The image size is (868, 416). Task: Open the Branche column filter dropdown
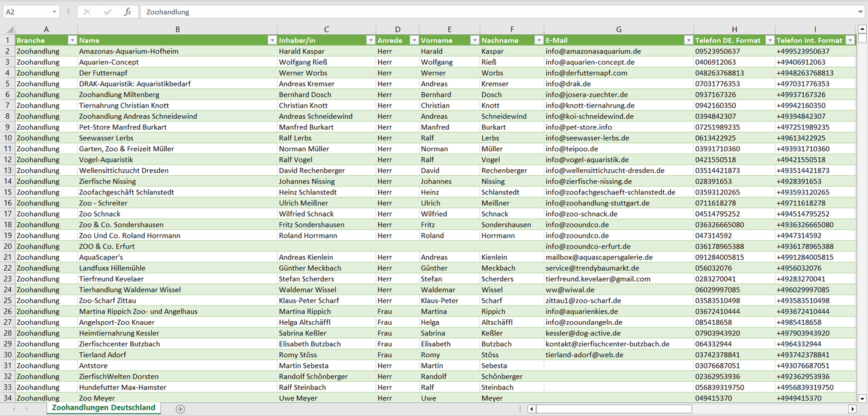click(72, 40)
